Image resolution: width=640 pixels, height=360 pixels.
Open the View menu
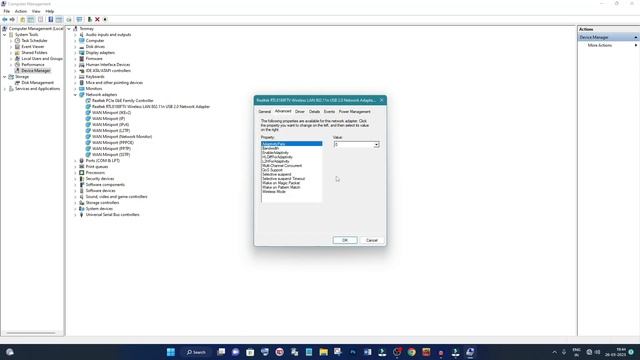36,11
